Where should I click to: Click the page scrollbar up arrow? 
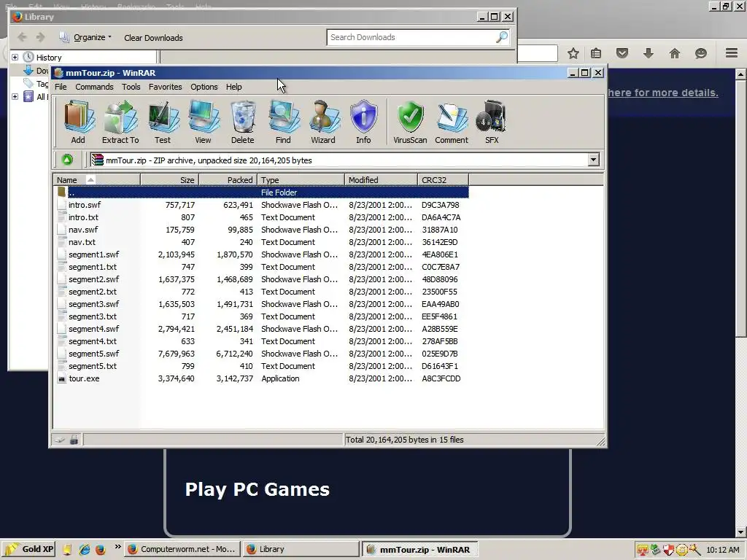pos(741,75)
